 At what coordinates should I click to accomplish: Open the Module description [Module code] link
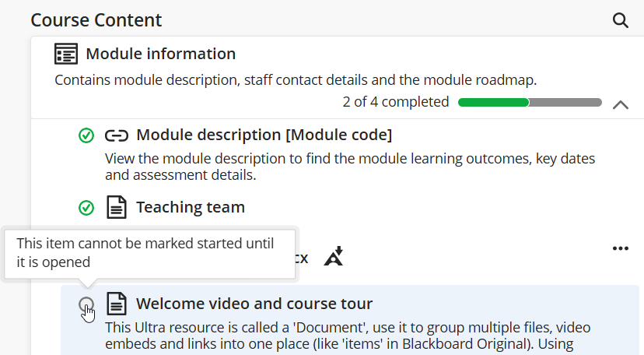pyautogui.click(x=264, y=135)
